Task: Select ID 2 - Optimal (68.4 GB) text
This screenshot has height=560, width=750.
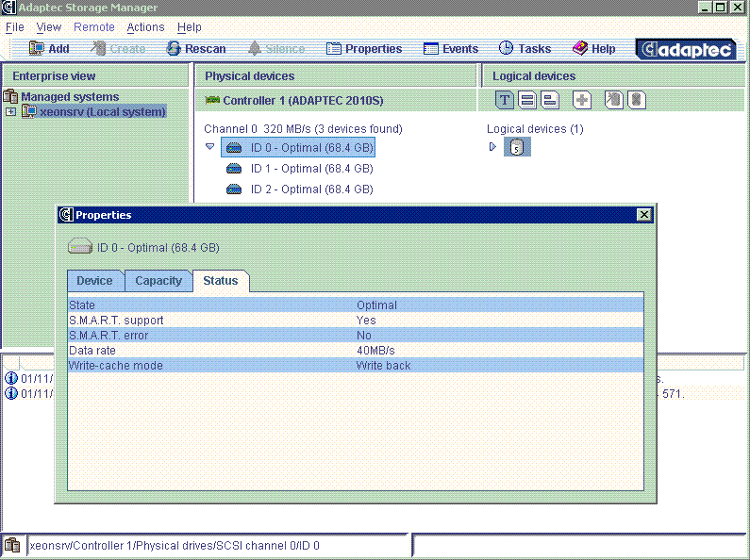Action: pyautogui.click(x=312, y=189)
